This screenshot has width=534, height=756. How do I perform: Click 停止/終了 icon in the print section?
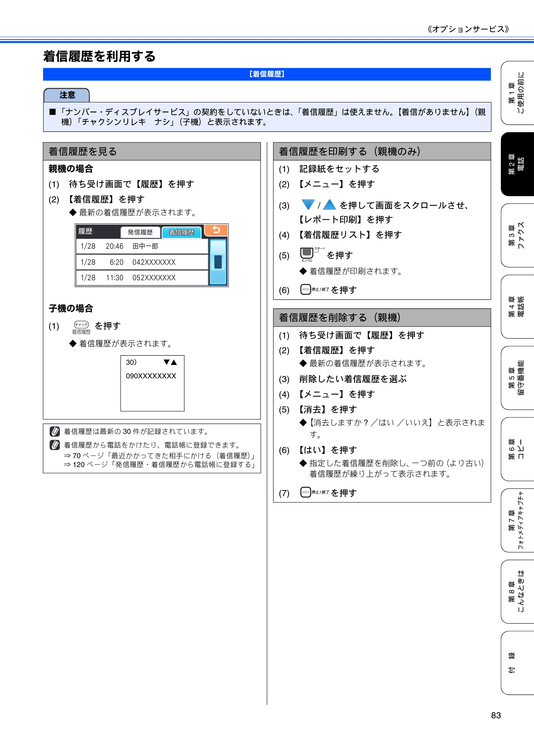point(315,289)
